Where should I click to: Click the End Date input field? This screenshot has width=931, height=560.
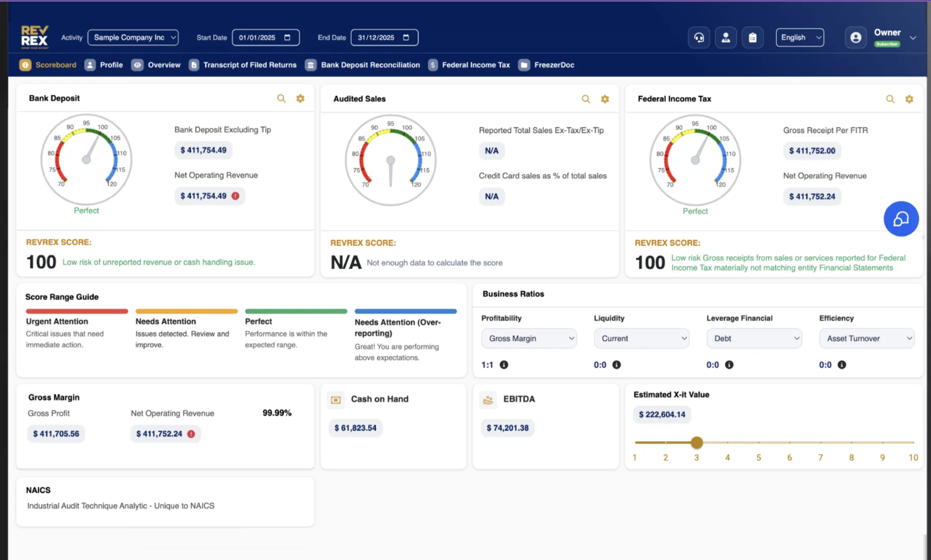pos(384,38)
